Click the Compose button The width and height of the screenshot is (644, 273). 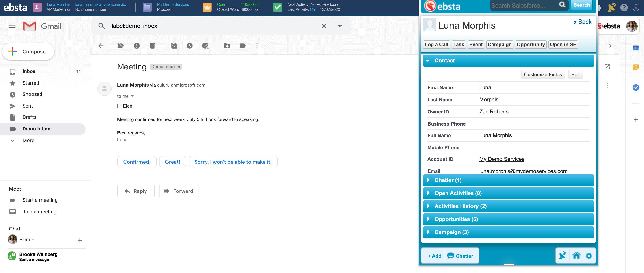28,52
